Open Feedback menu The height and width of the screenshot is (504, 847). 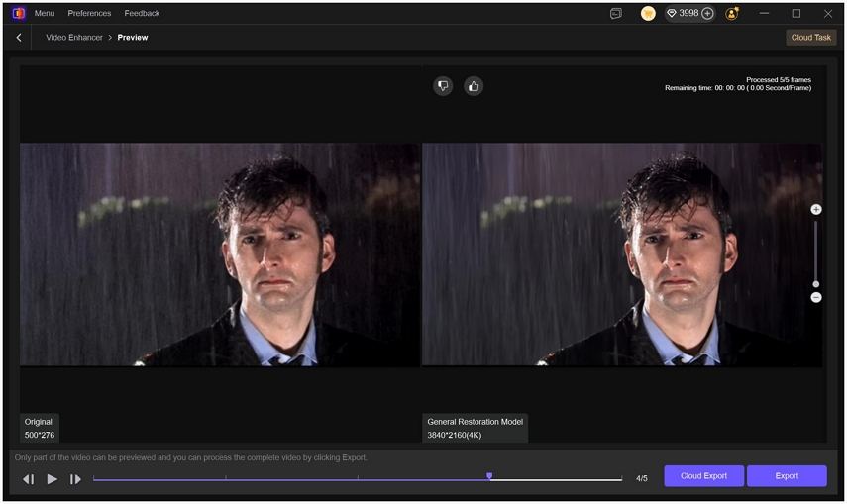tap(142, 13)
